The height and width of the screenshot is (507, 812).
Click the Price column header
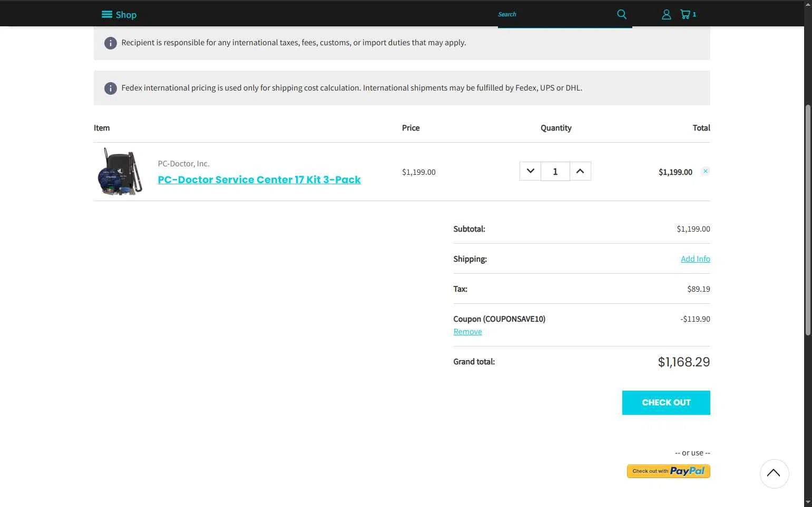[410, 128]
